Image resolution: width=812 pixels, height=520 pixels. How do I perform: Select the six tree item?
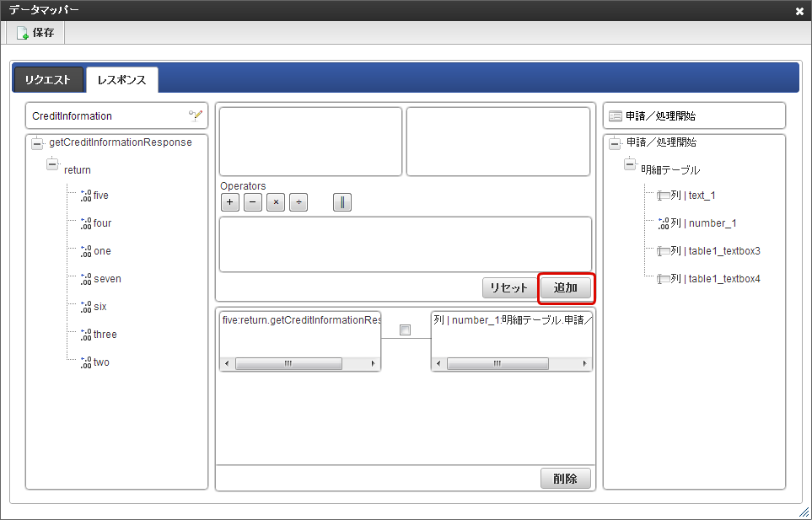100,308
